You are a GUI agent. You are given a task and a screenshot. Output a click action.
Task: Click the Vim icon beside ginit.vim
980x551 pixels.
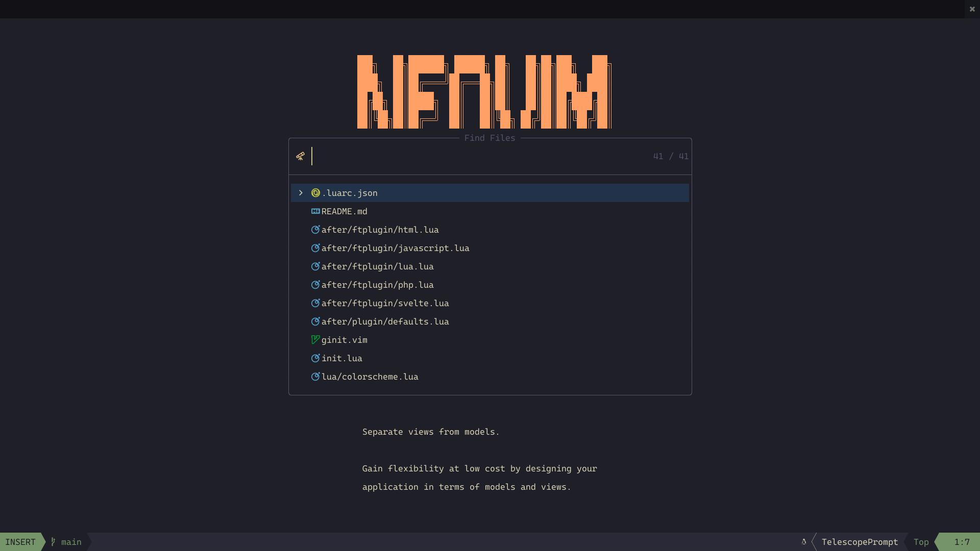coord(315,340)
